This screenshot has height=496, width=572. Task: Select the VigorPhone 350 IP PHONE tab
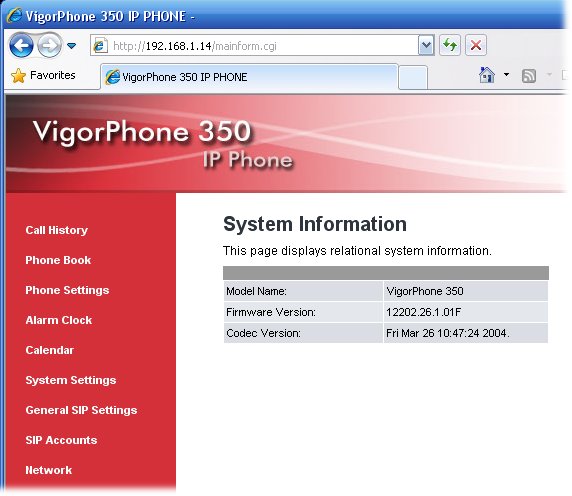coord(249,77)
